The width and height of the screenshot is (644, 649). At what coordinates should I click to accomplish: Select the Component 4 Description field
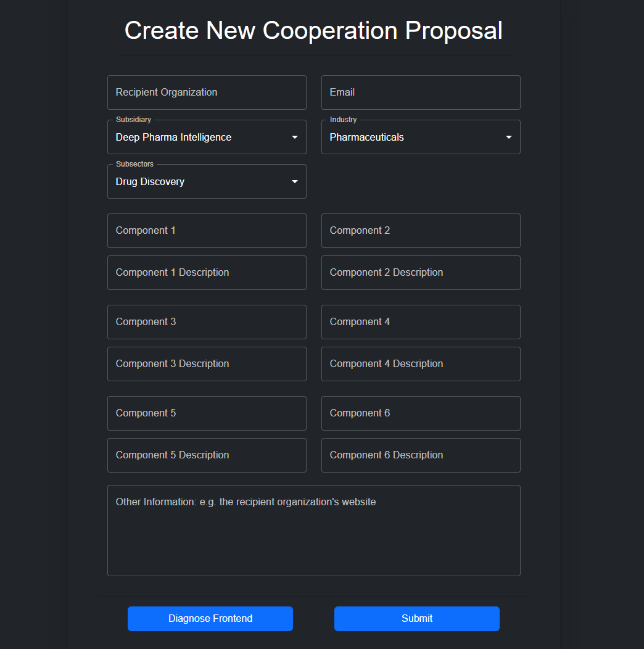coord(421,364)
